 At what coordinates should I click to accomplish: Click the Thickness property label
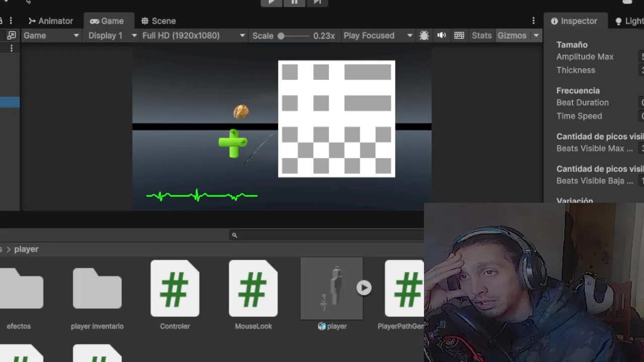pyautogui.click(x=576, y=70)
